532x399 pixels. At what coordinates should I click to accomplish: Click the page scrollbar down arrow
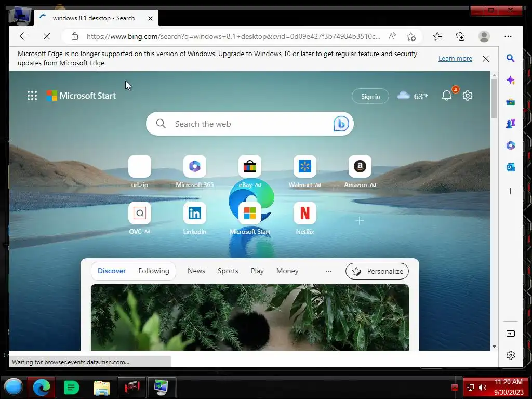click(494, 347)
